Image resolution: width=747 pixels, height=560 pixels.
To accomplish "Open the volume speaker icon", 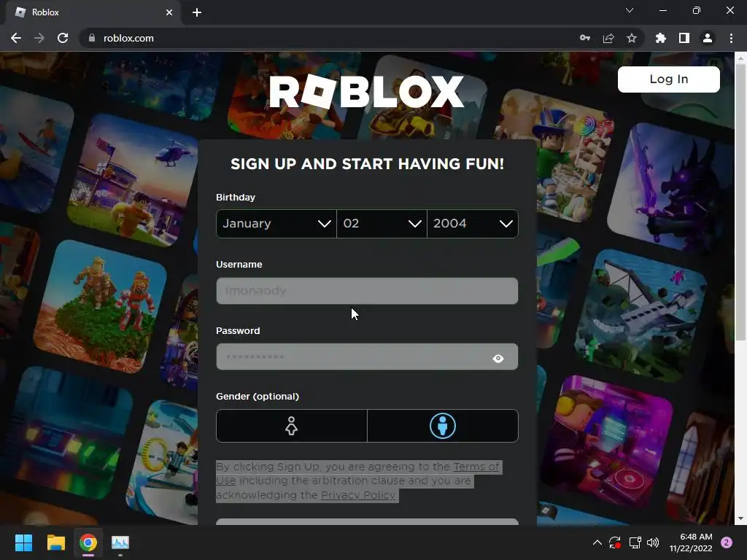I will pos(653,542).
